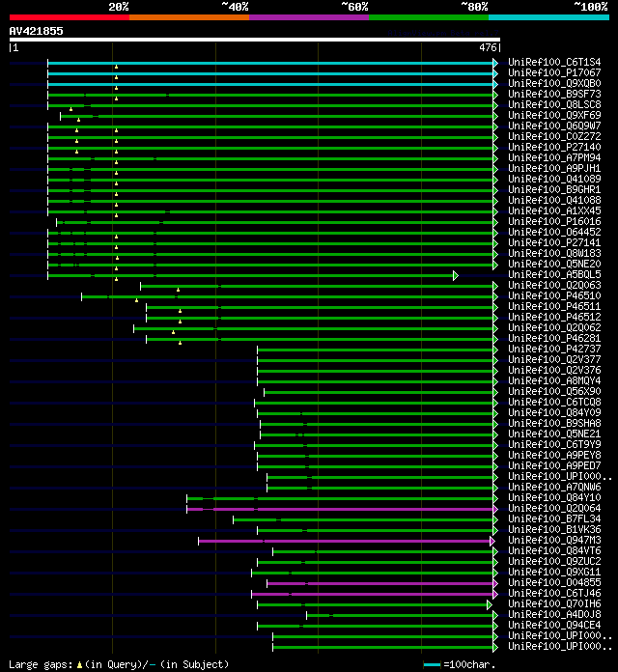Click the green alignment bar for A4D0J8
This screenshot has width=618, height=672.
coord(400,615)
